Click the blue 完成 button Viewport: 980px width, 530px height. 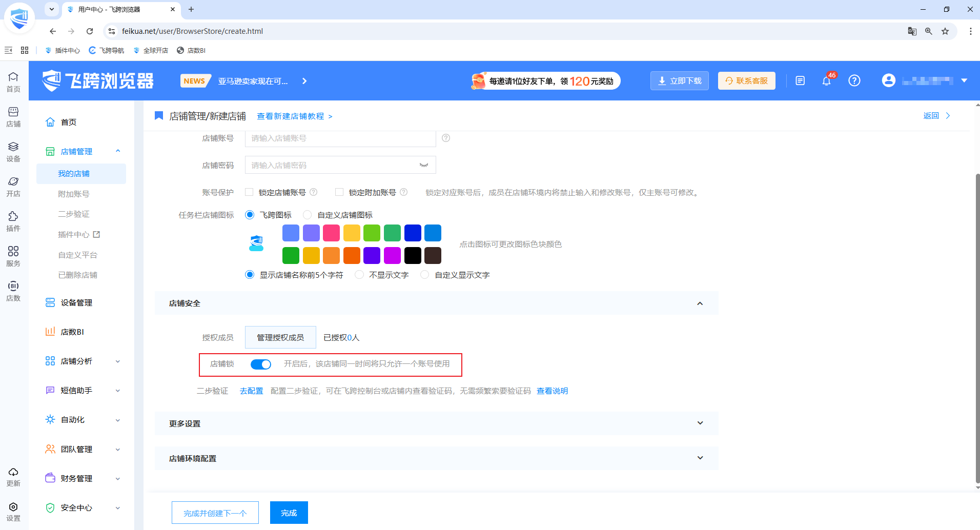289,513
